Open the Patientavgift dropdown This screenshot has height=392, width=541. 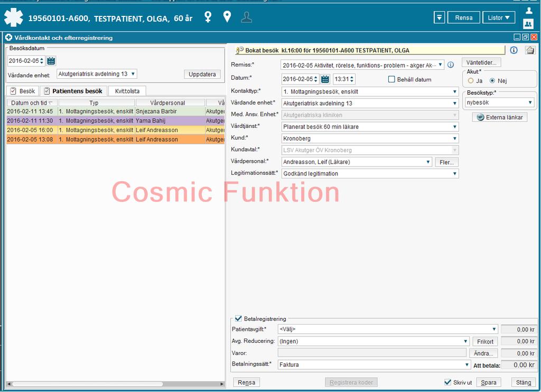click(x=388, y=329)
